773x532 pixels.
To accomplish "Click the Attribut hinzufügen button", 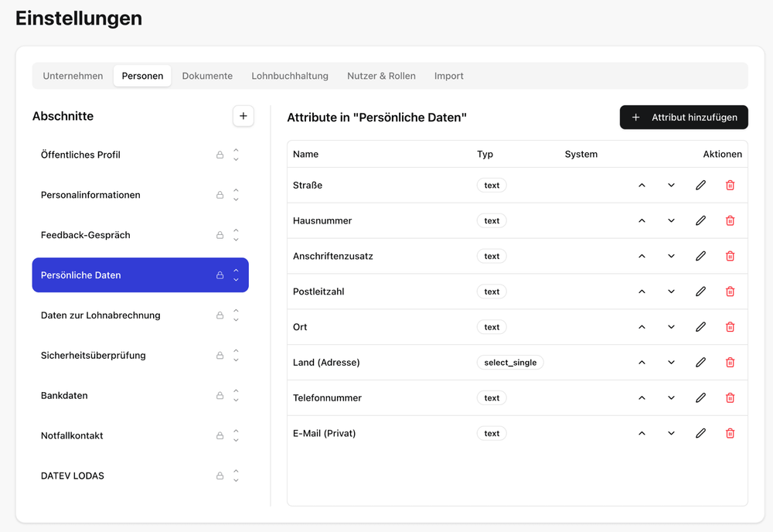I will pyautogui.click(x=683, y=118).
